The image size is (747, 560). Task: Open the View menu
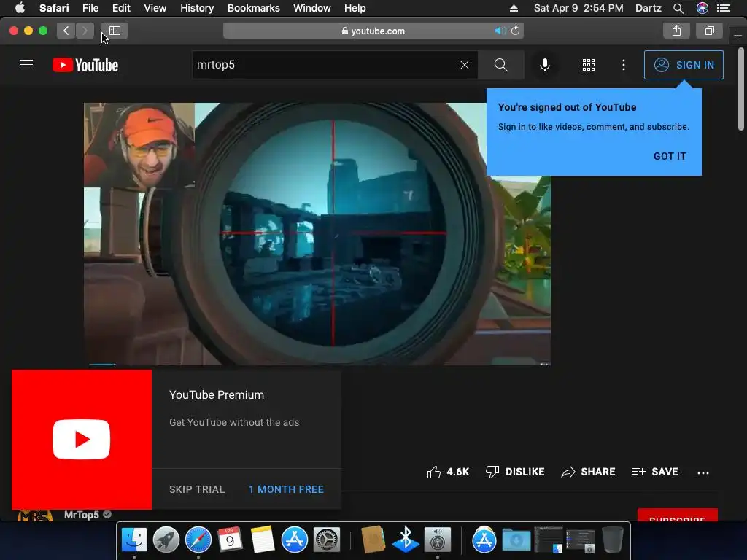pos(155,8)
